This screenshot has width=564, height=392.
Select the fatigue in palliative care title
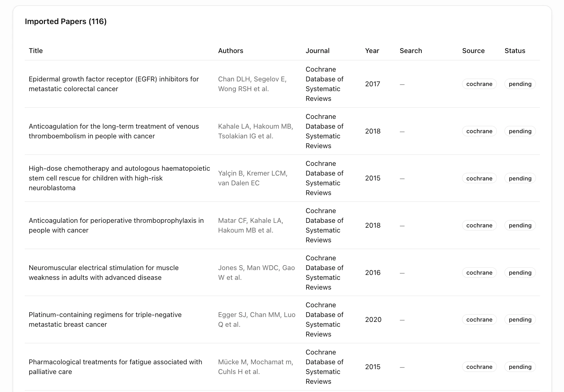coord(115,367)
